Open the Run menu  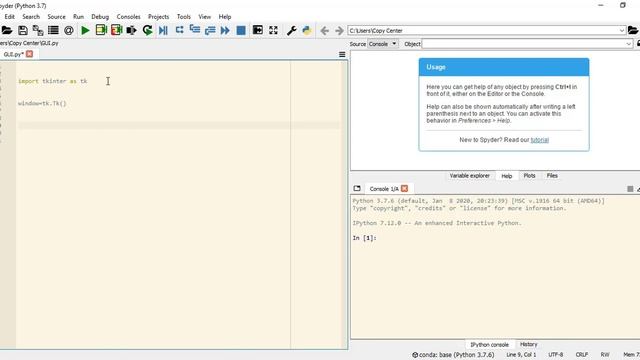tap(78, 17)
